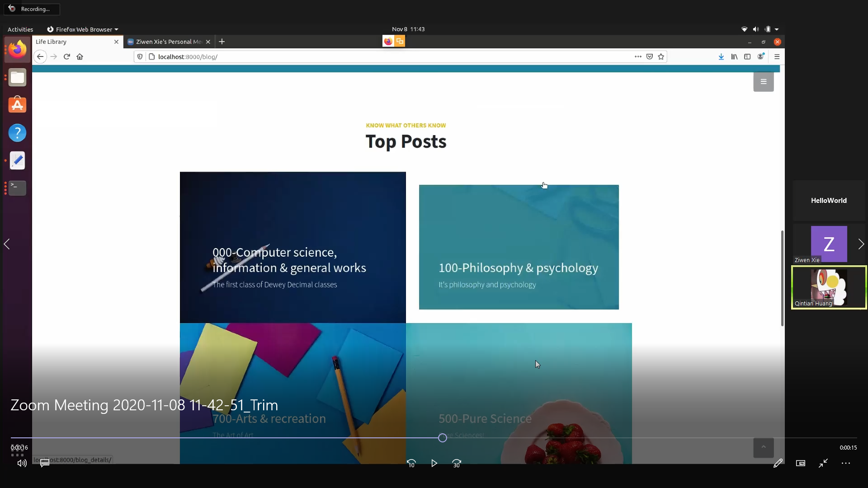Image resolution: width=868 pixels, height=488 pixels.
Task: Go to previous item with left chevron
Action: click(7, 244)
